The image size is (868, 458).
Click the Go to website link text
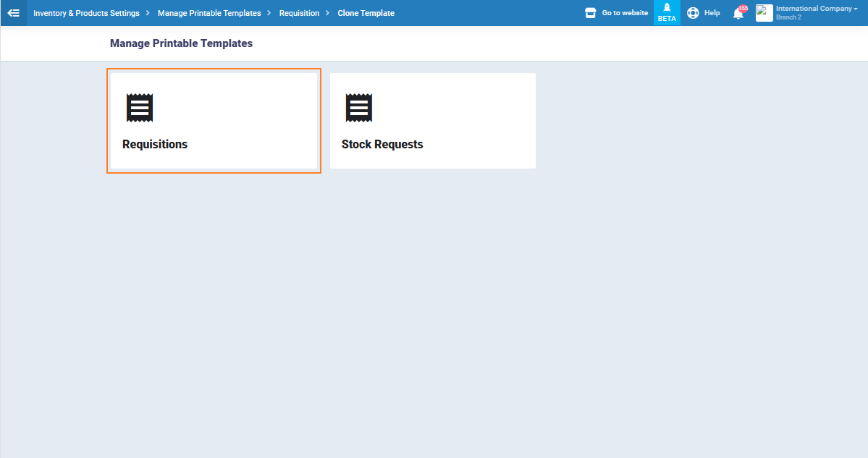coord(625,13)
